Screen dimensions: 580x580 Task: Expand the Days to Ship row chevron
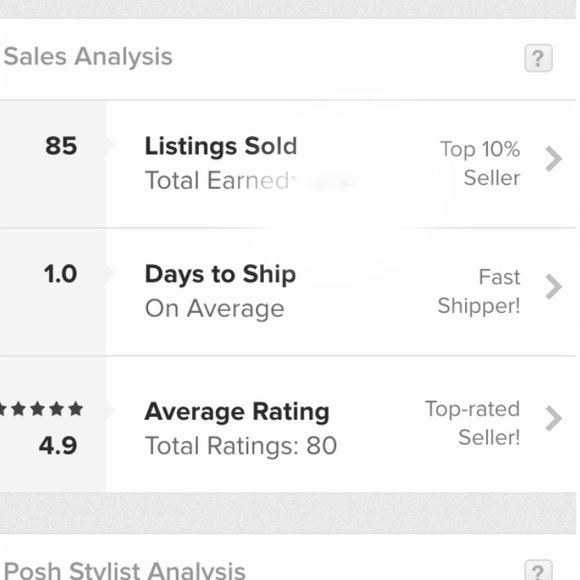pos(553,287)
